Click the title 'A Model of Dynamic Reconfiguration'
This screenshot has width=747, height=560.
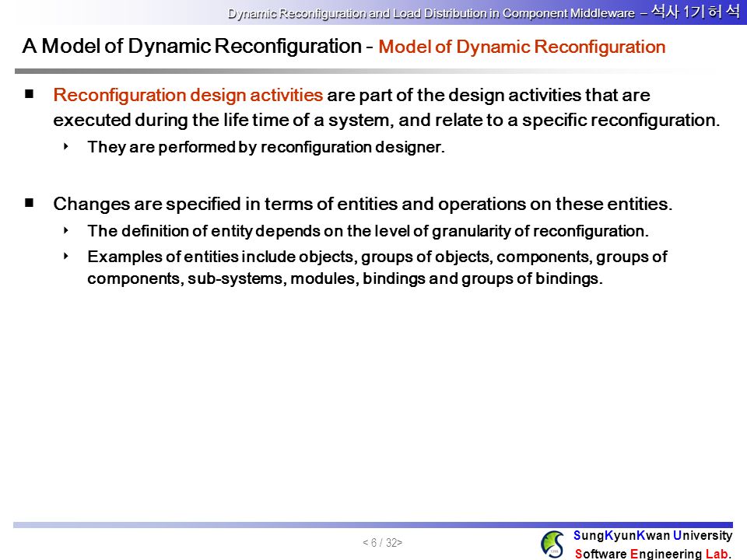[x=192, y=46]
